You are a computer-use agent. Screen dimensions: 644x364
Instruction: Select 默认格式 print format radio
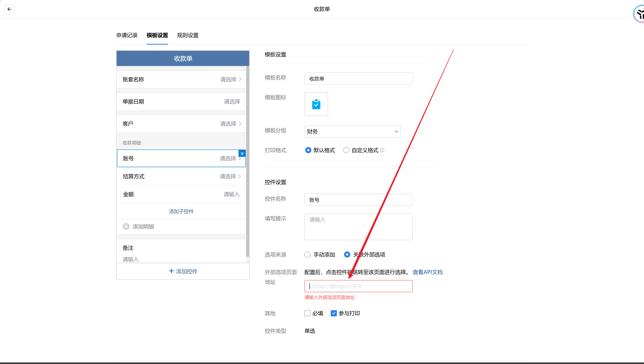(x=308, y=150)
